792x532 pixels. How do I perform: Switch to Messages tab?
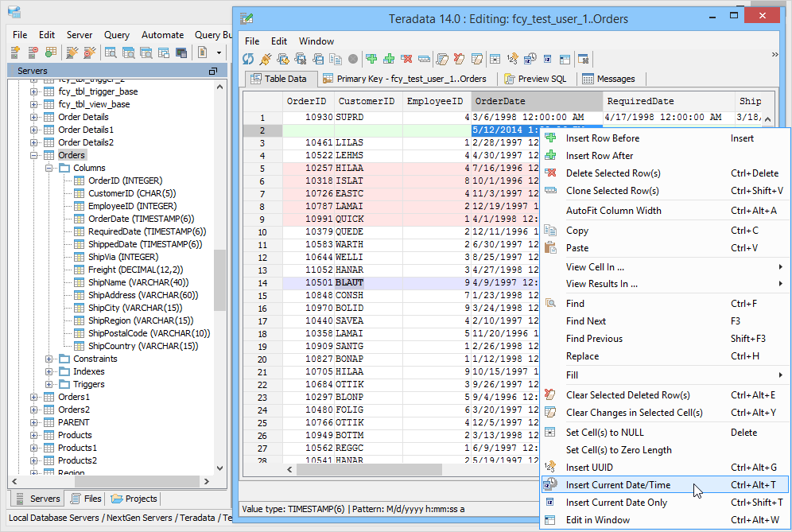click(608, 79)
